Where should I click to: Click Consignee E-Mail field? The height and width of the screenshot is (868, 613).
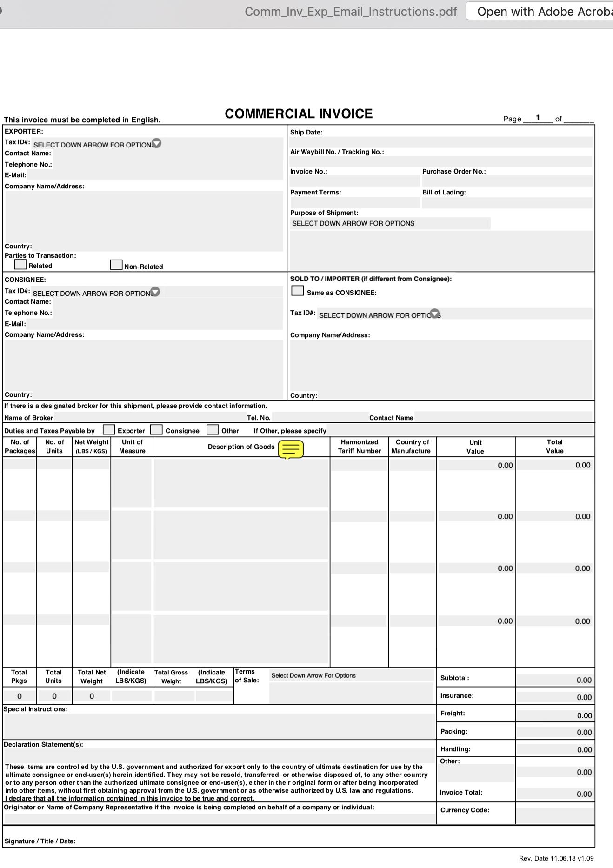pyautogui.click(x=155, y=324)
